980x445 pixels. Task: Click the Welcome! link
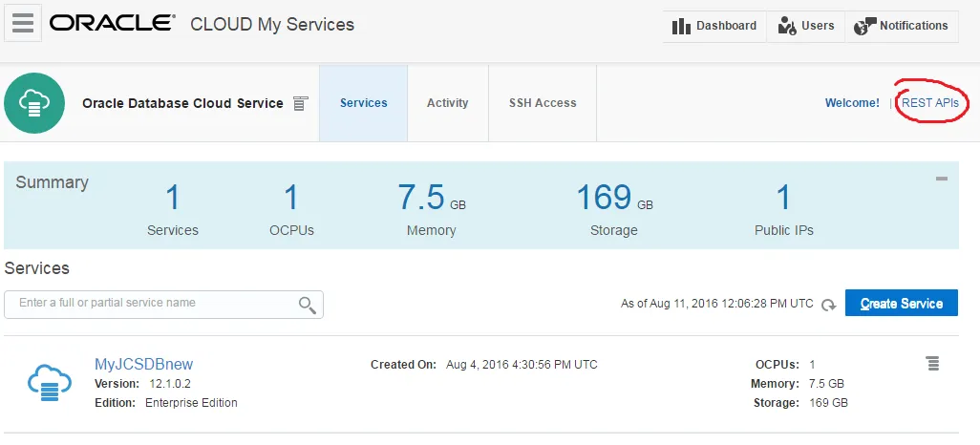(852, 103)
